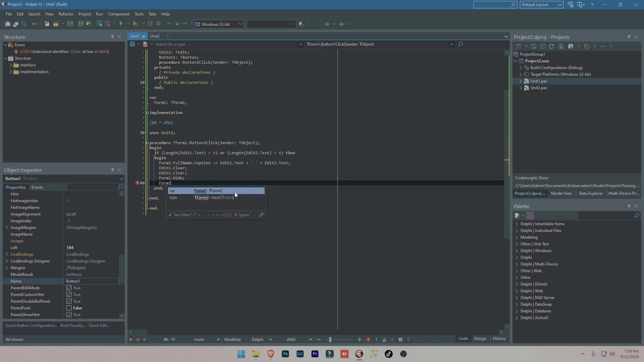Viewport: 644px width, 362px height.
Task: Click the Save All toolbar icon
Action: click(80, 24)
